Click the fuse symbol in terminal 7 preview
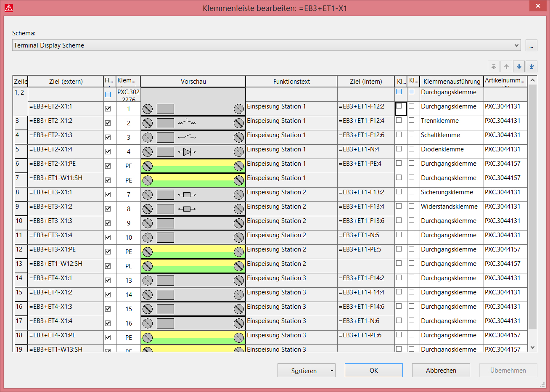 point(187,195)
